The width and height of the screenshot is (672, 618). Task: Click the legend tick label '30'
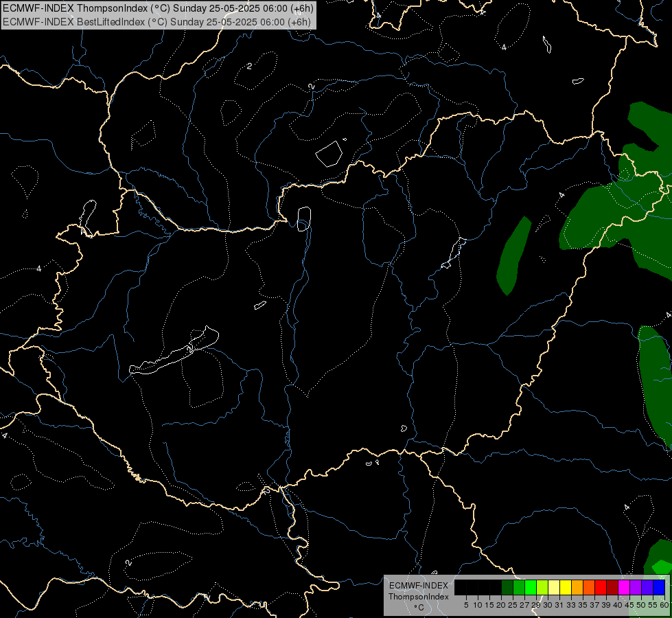click(548, 605)
